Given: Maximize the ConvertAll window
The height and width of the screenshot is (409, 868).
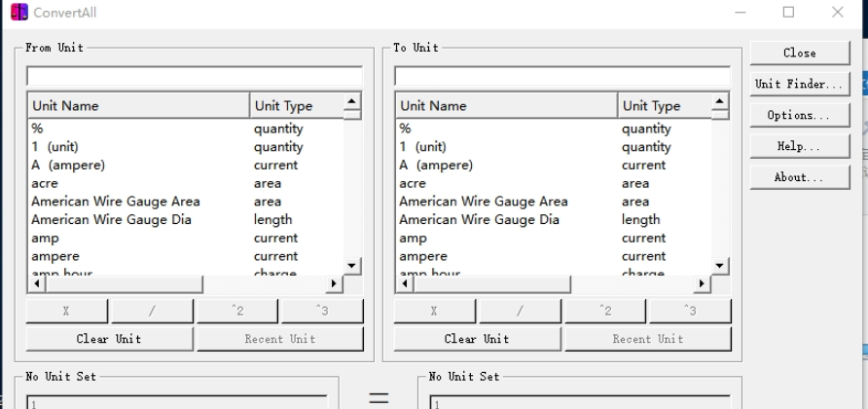Looking at the screenshot, I should pos(788,12).
